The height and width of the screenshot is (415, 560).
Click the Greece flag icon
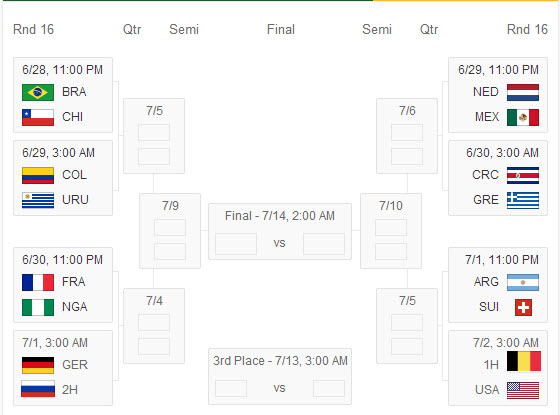tap(523, 200)
